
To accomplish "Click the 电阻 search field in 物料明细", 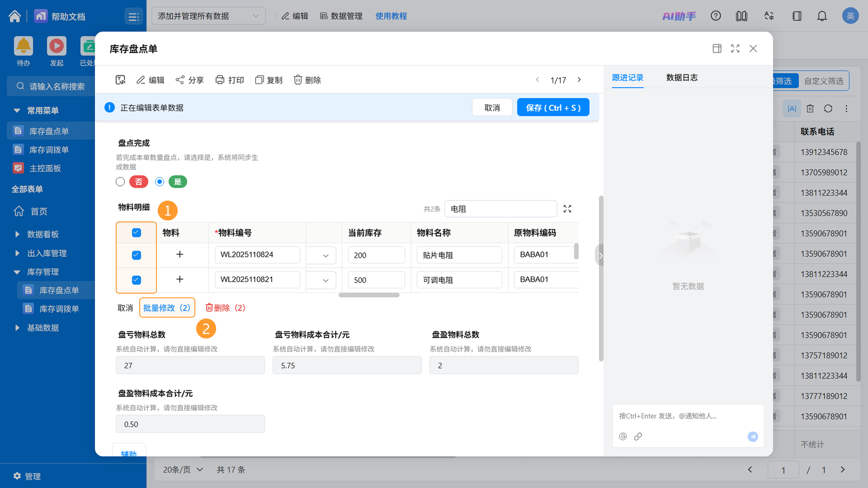I will click(500, 209).
